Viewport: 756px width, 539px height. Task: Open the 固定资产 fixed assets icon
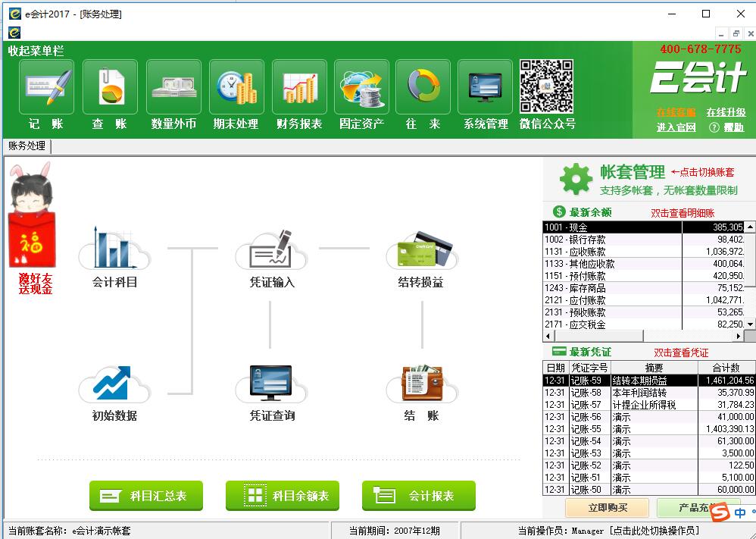pos(361,87)
